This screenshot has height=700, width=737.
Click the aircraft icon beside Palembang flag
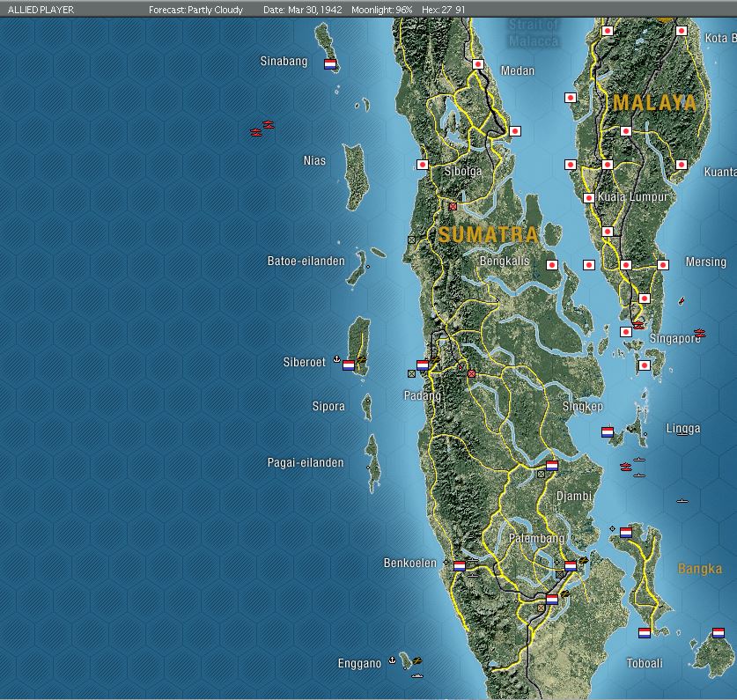pos(583,560)
